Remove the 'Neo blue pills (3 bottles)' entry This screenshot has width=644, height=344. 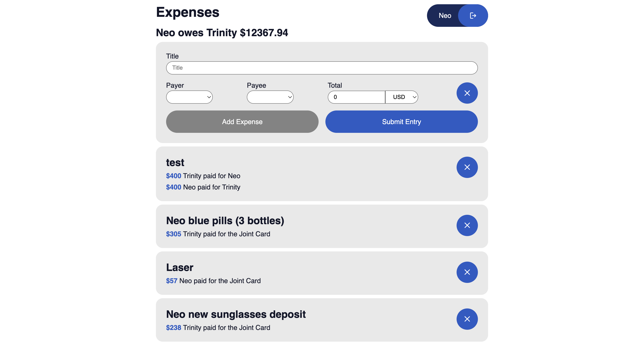coord(467,225)
